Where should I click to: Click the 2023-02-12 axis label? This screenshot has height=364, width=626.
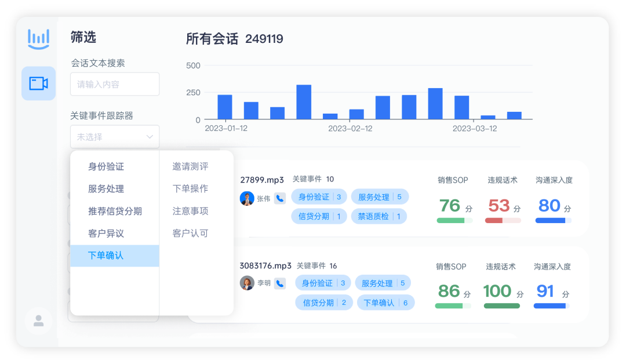350,129
